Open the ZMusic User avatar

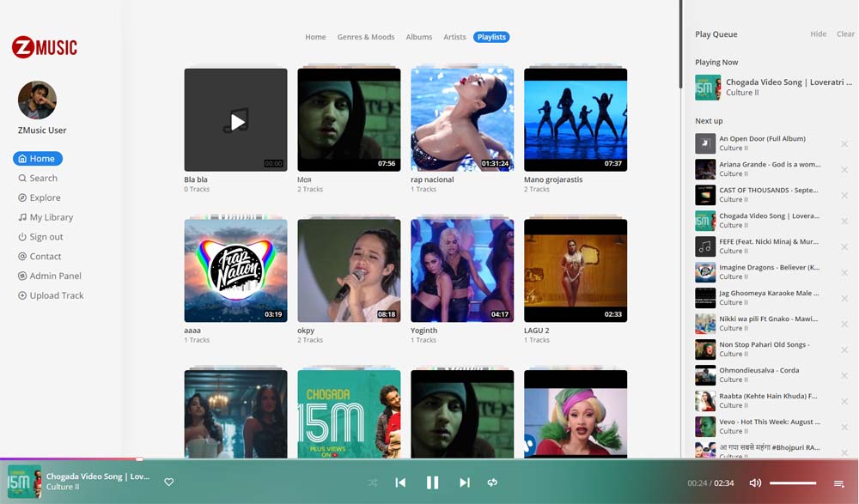point(37,100)
